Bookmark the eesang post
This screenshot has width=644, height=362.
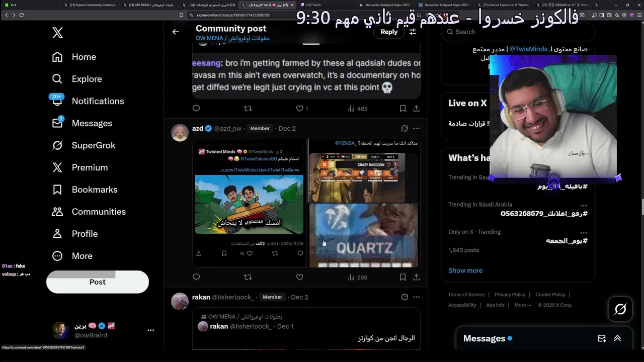pyautogui.click(x=403, y=109)
